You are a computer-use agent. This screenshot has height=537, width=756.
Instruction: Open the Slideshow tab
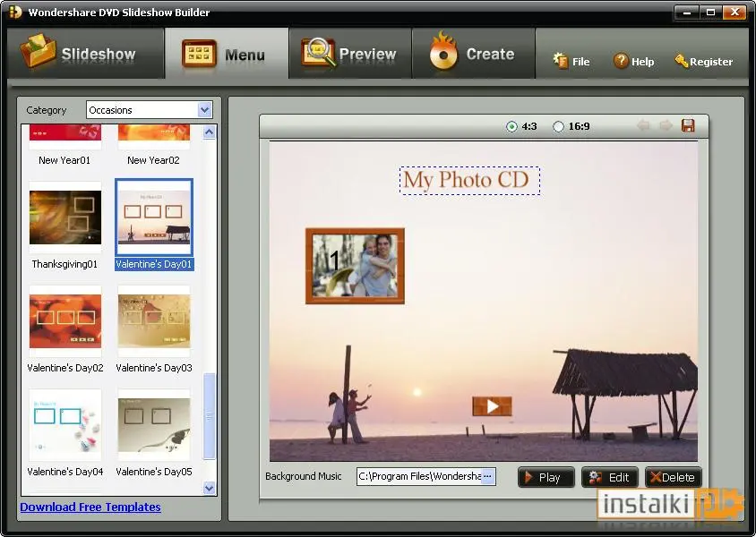(x=86, y=53)
